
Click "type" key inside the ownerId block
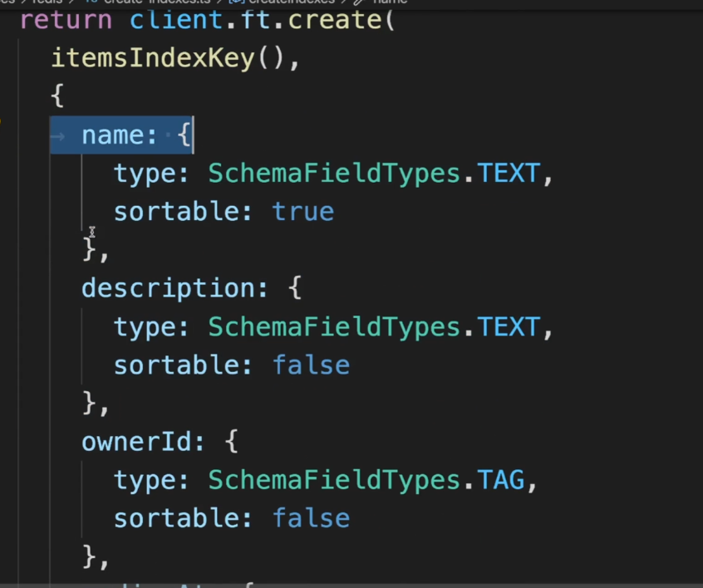[x=145, y=481]
